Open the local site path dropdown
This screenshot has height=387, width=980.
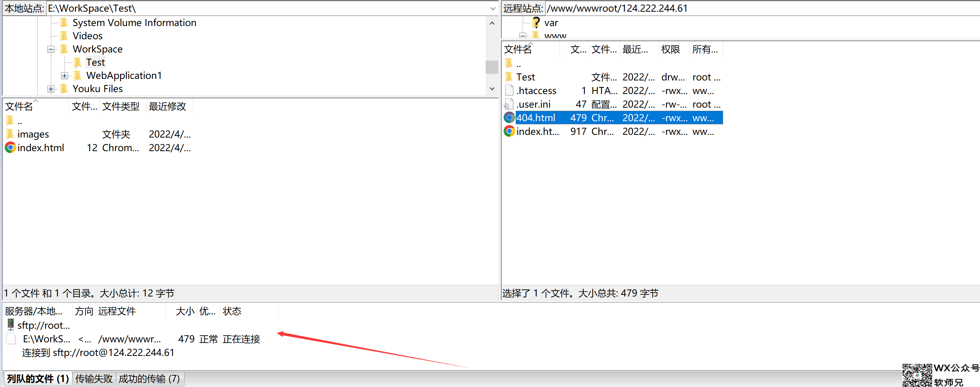[x=493, y=9]
